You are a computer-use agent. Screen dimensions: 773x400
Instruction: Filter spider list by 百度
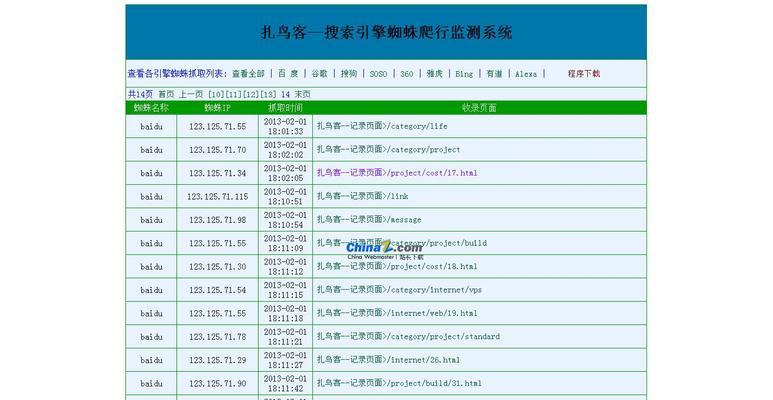point(288,73)
